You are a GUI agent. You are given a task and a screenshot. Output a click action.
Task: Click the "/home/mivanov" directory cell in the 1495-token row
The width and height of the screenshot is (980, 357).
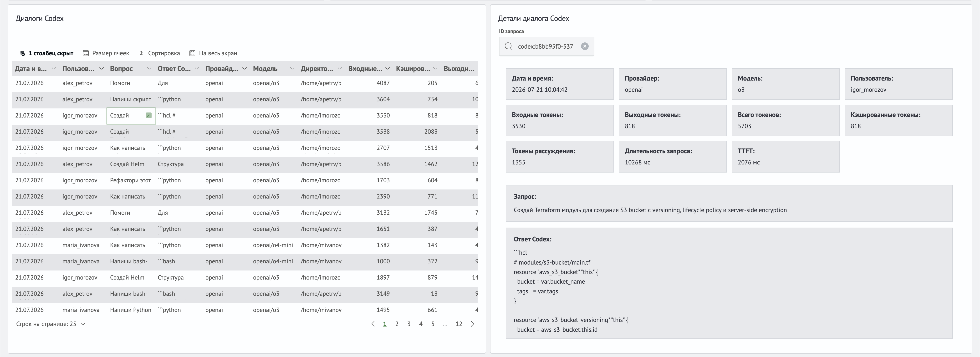(x=321, y=310)
